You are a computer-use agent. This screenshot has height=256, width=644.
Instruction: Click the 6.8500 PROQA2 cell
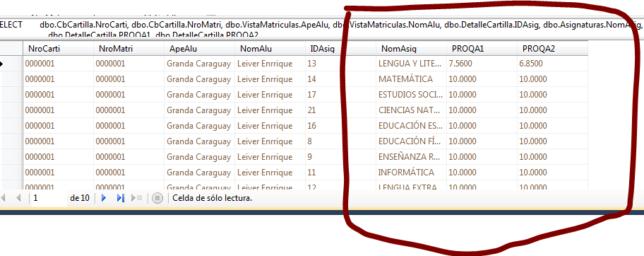(553, 64)
